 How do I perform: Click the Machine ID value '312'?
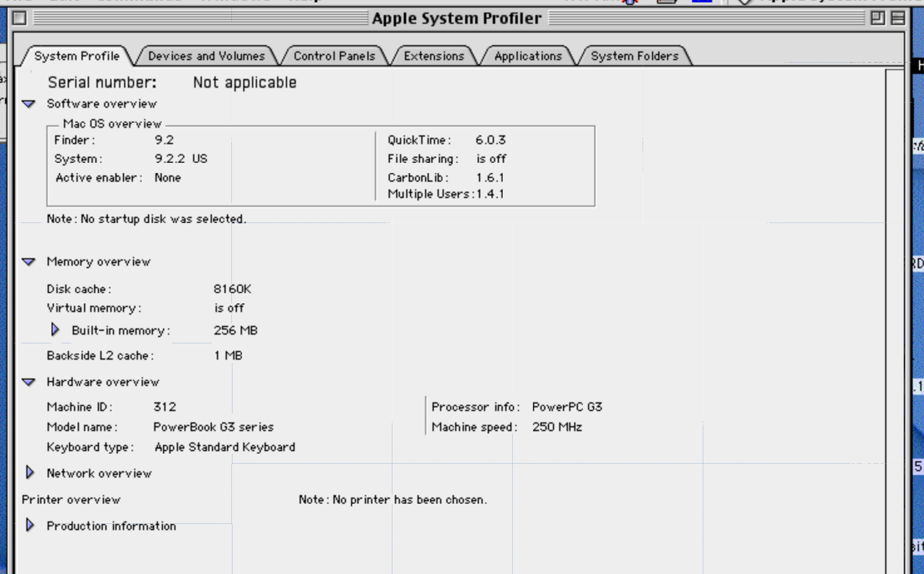click(x=165, y=407)
